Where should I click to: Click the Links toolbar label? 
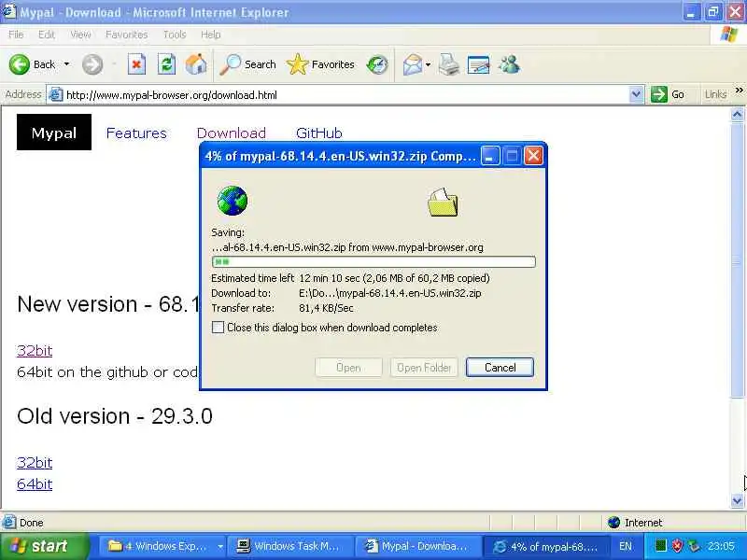coord(715,94)
